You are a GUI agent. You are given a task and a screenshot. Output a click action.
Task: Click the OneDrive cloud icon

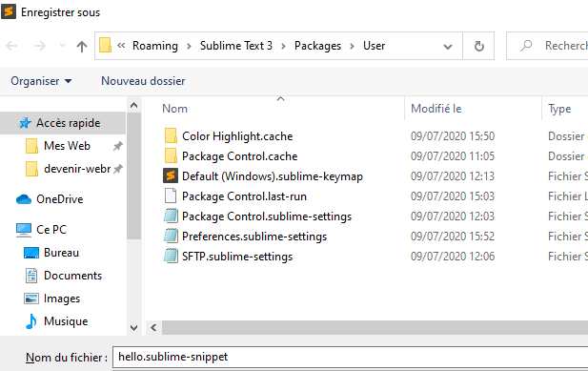[x=24, y=199]
